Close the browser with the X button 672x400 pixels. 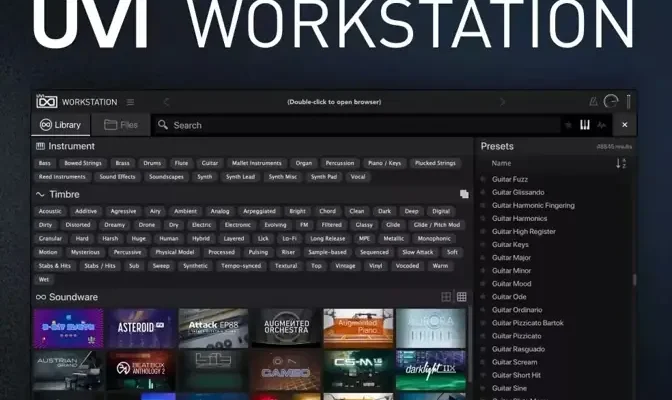click(x=625, y=125)
